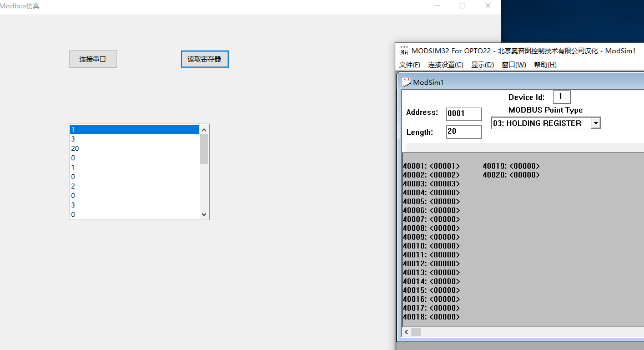Select register 40003 value entry
Image resolution: width=644 pixels, height=350 pixels.
tap(444, 184)
